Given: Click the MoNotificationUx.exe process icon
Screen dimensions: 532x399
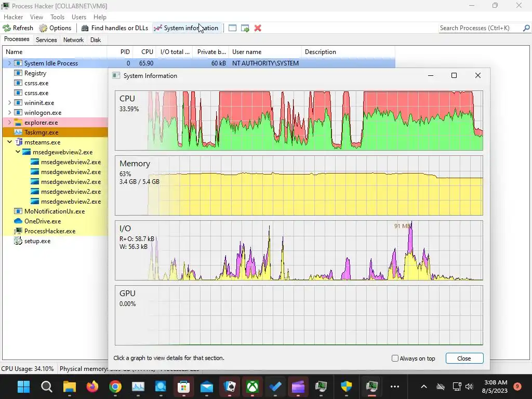Looking at the screenshot, I should (18, 211).
